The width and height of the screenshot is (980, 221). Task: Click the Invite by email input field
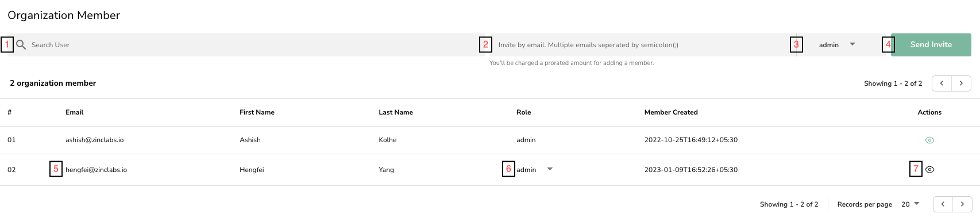[641, 45]
